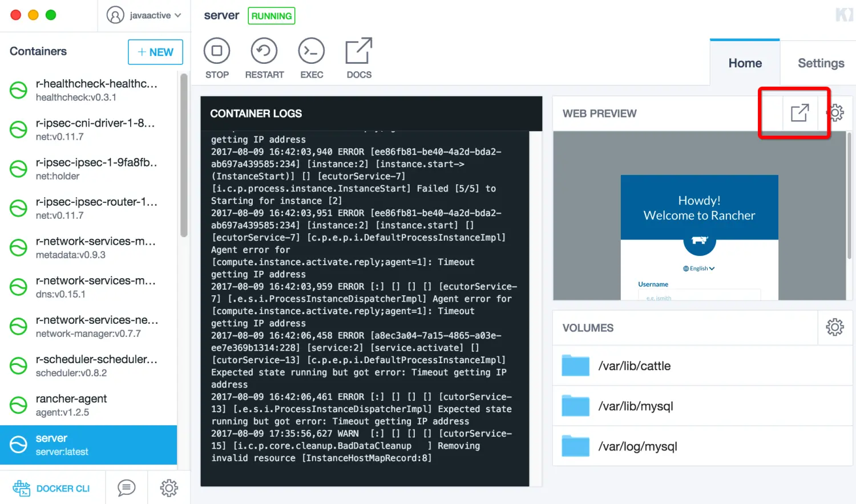Click the status icon for r-ipsec-ipsec-1-9fa8fb container
The width and height of the screenshot is (856, 504).
click(18, 169)
